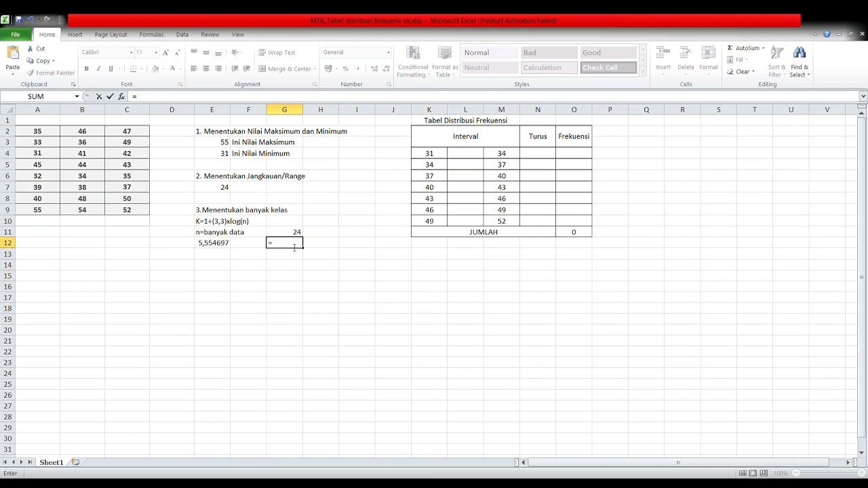Open the General number format dropdown
This screenshot has width=868, height=488.
(x=388, y=52)
